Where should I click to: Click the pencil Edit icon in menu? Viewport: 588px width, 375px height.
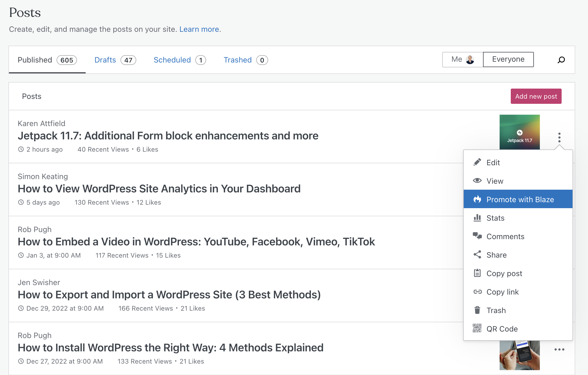(x=477, y=162)
